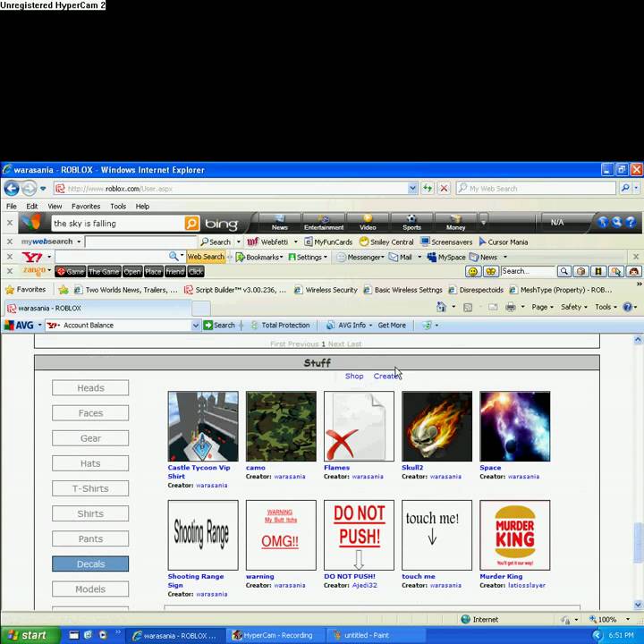Expand the address bar URL dropdown
Image resolution: width=644 pixels, height=644 pixels.
pos(412,189)
